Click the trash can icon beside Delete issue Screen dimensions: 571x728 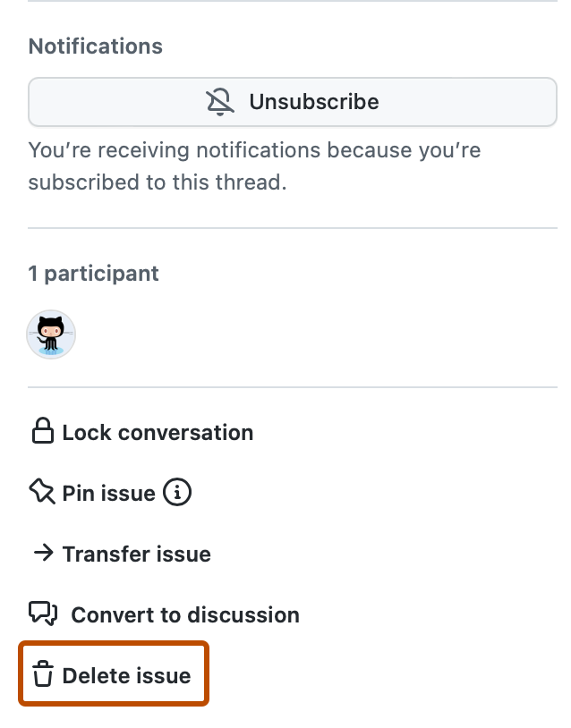click(x=41, y=675)
